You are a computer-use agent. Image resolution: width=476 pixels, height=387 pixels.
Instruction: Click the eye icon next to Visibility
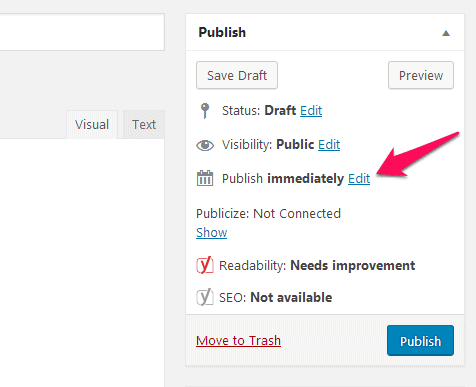pyautogui.click(x=205, y=145)
